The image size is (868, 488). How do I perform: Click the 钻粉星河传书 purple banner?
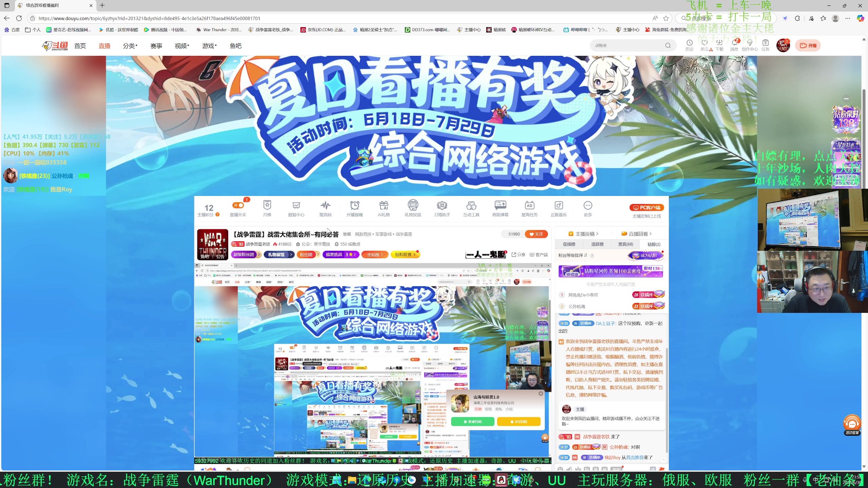click(611, 271)
